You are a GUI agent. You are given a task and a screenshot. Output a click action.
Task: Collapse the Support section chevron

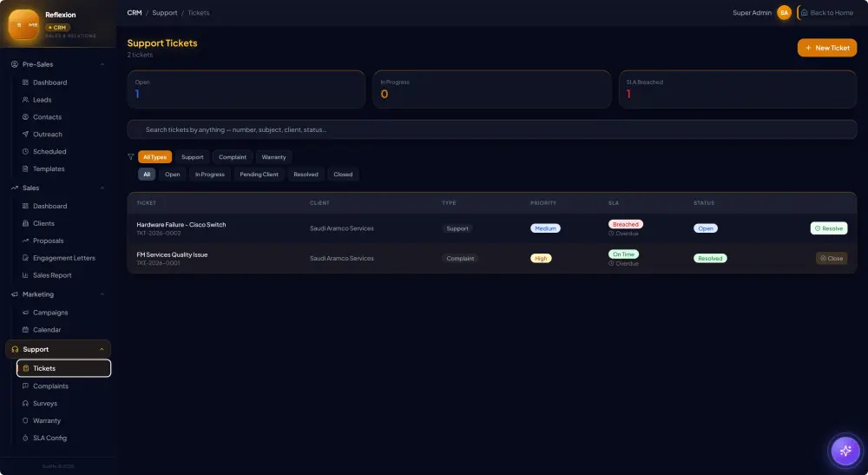point(102,349)
